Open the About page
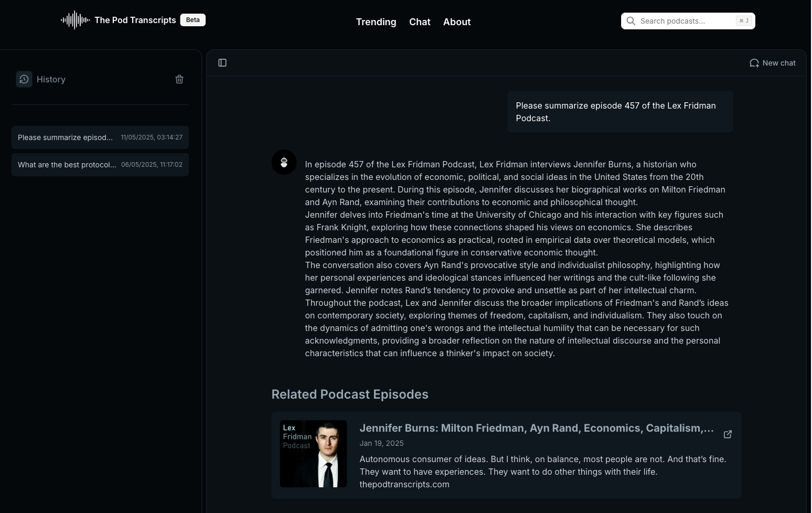The image size is (812, 513). (457, 22)
